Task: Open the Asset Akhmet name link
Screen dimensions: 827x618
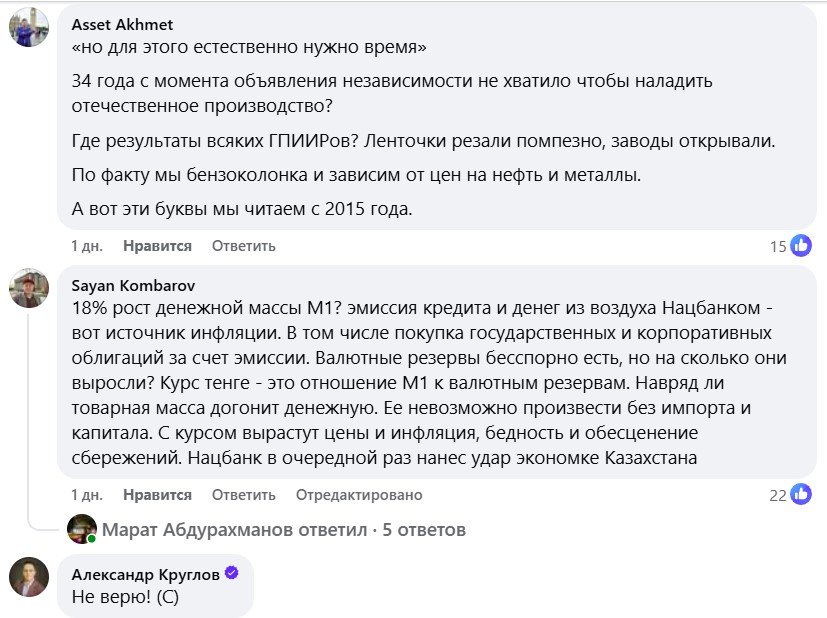Action: 122,25
